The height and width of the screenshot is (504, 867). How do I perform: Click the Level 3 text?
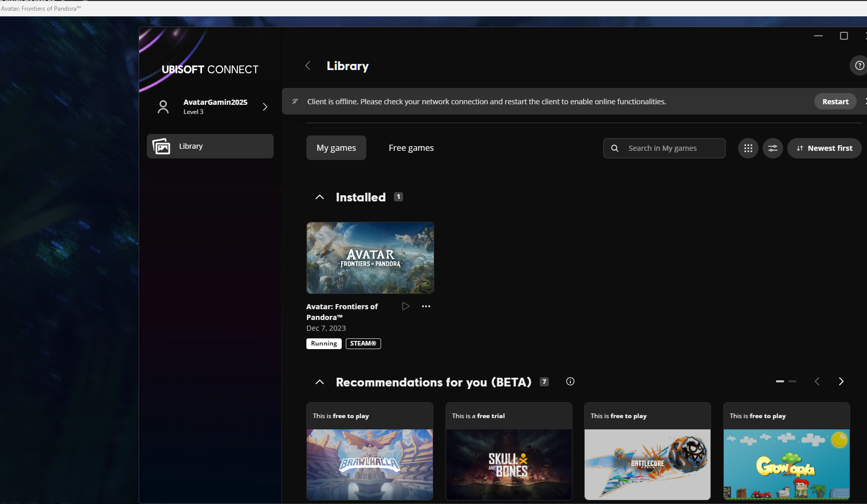(193, 112)
